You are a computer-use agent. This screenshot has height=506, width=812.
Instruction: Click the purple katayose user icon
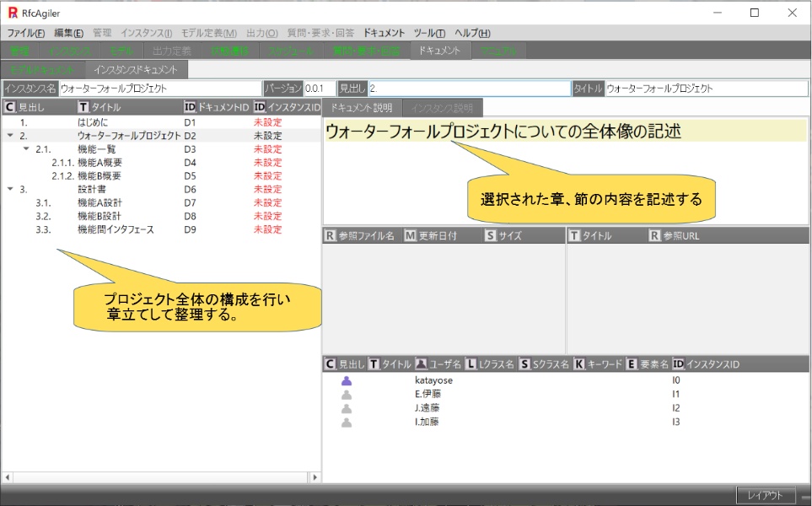click(347, 381)
